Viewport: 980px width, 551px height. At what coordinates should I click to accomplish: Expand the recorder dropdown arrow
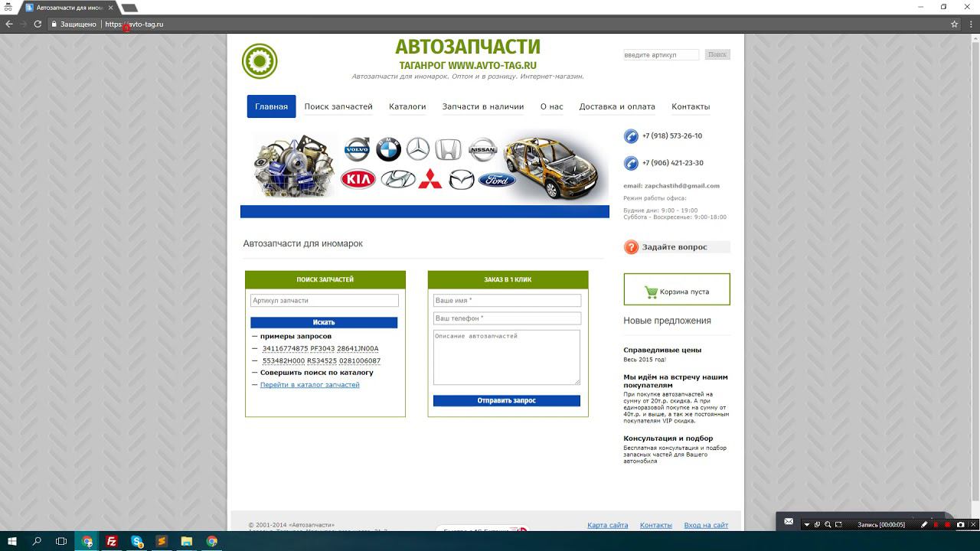[806, 525]
